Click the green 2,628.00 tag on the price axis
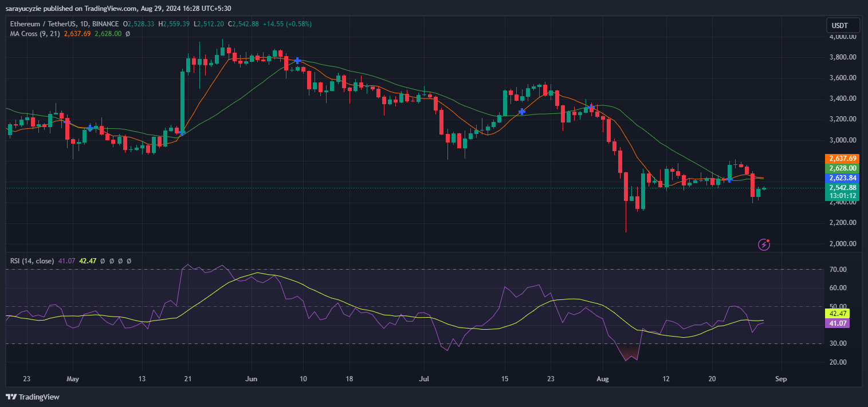Viewport: 868px width, 407px height. tap(842, 168)
